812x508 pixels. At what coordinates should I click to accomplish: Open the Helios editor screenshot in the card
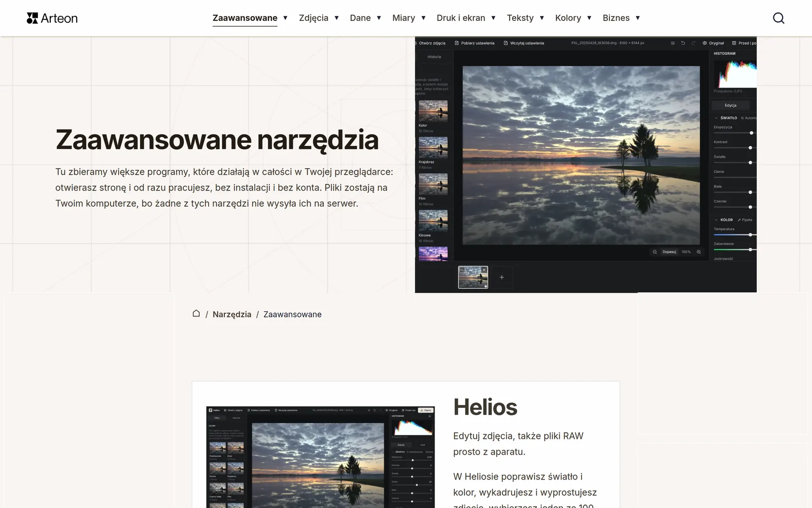click(321, 457)
